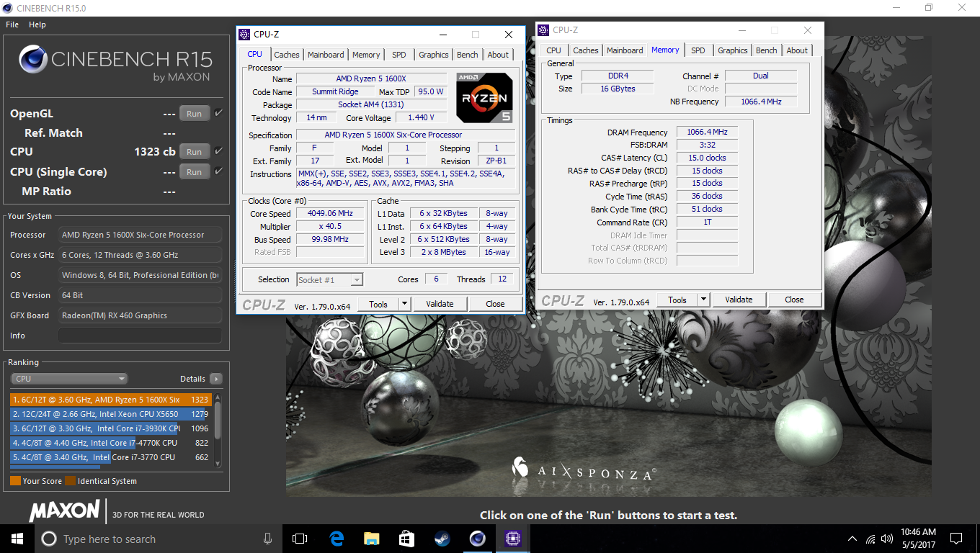Open the Tools dropdown arrow in the Memory window

click(704, 300)
